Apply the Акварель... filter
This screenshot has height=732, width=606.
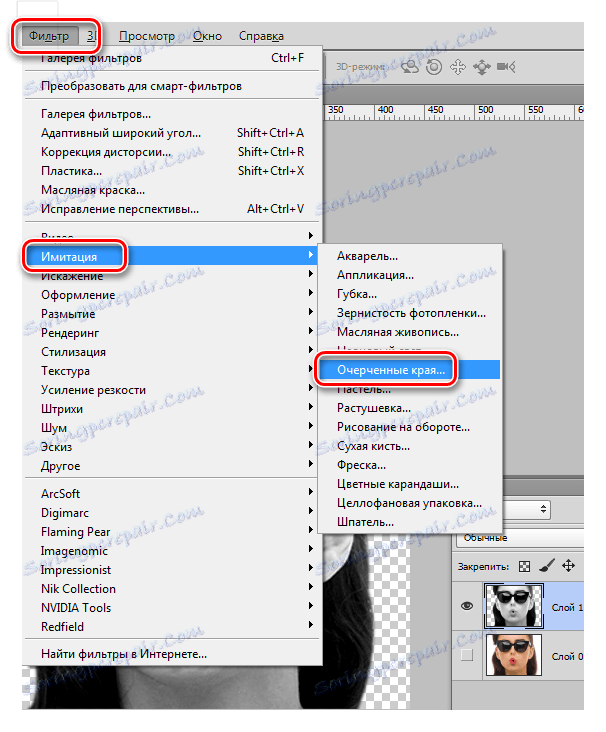point(410,256)
